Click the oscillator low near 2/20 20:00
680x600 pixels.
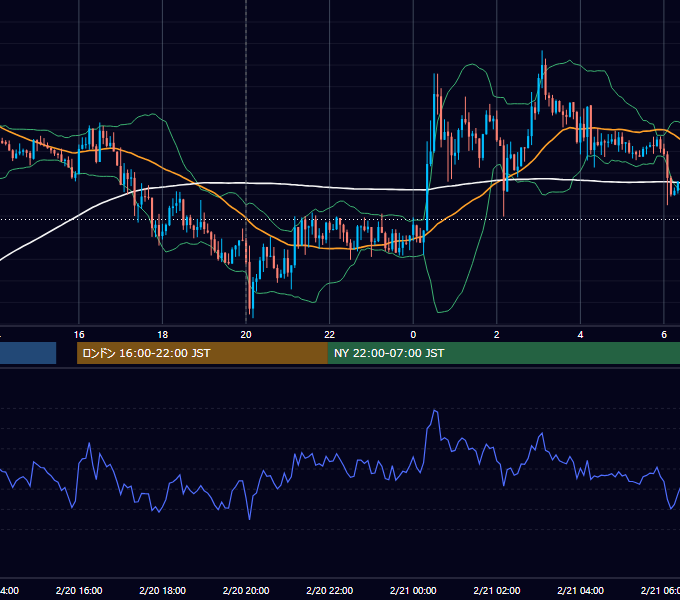point(249,518)
